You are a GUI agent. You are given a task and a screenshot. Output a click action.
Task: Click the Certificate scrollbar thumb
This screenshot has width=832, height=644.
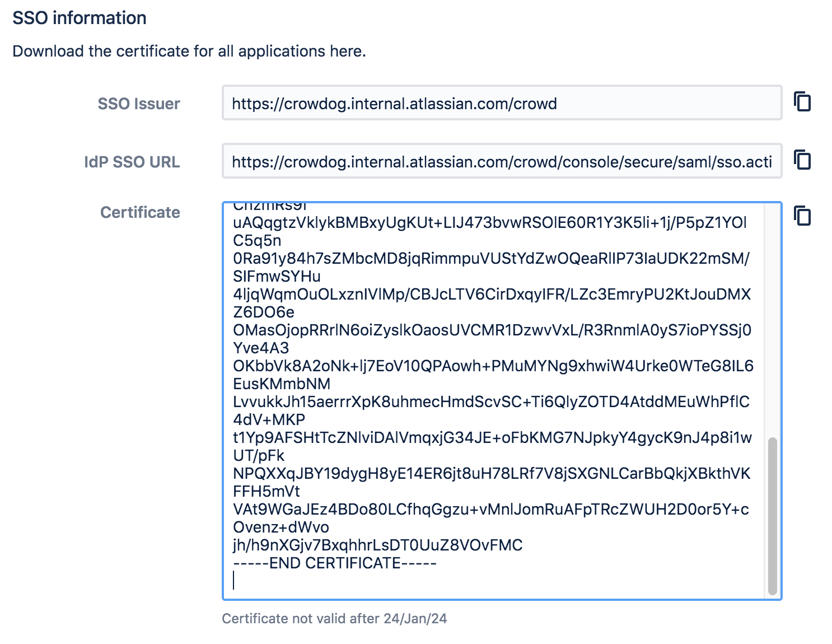(x=772, y=515)
